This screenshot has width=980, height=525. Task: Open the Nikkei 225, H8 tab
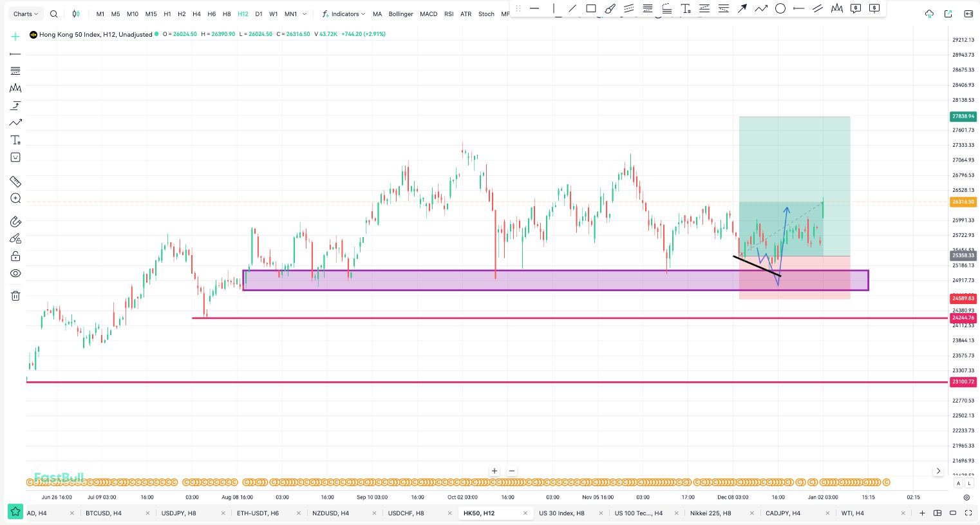click(710, 513)
